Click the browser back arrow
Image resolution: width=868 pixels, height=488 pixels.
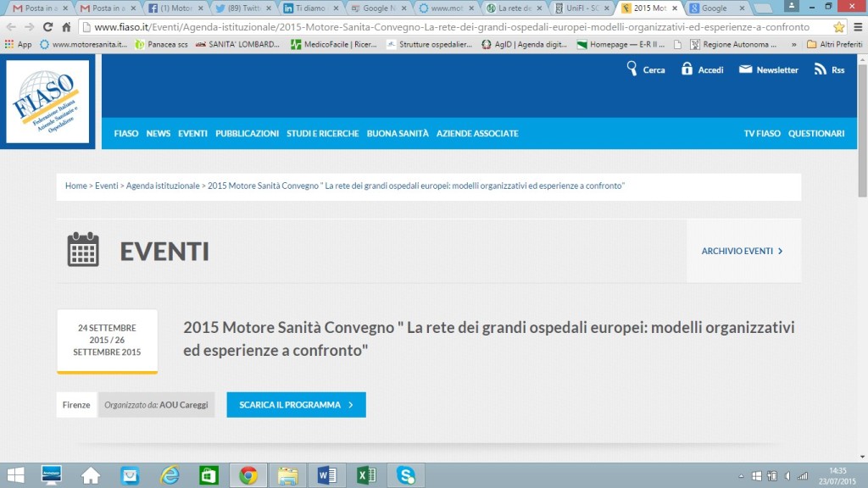click(11, 27)
